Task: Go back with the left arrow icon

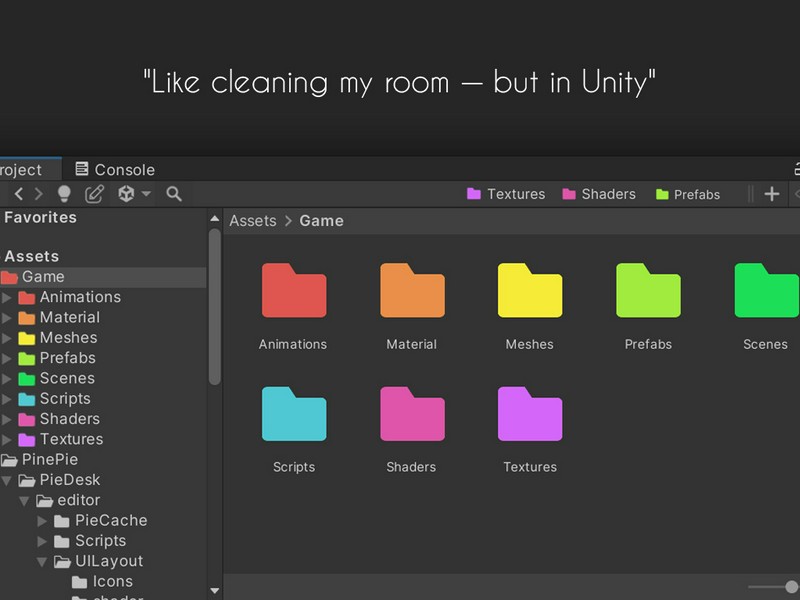Action: pyautogui.click(x=19, y=194)
